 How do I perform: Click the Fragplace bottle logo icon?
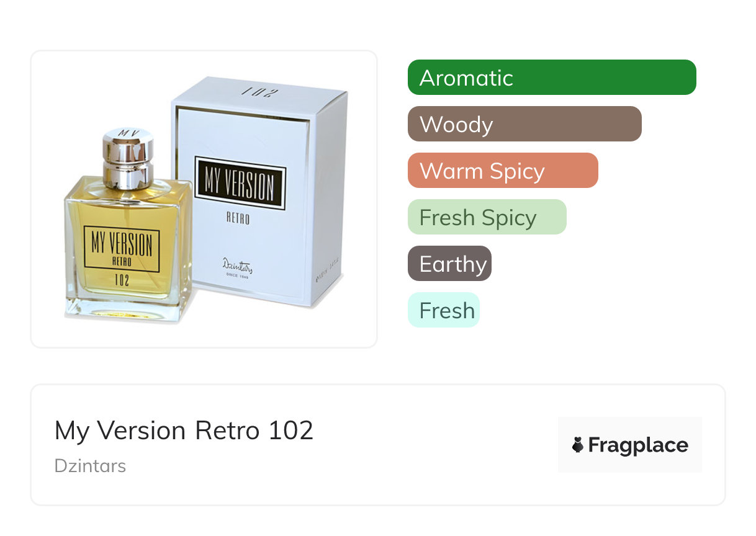click(x=578, y=445)
